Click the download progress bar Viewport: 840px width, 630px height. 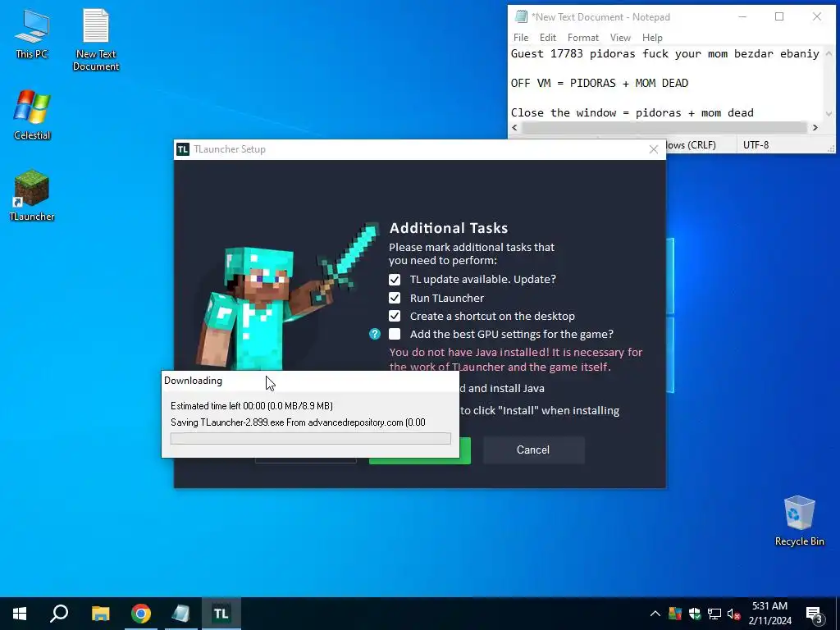point(310,439)
